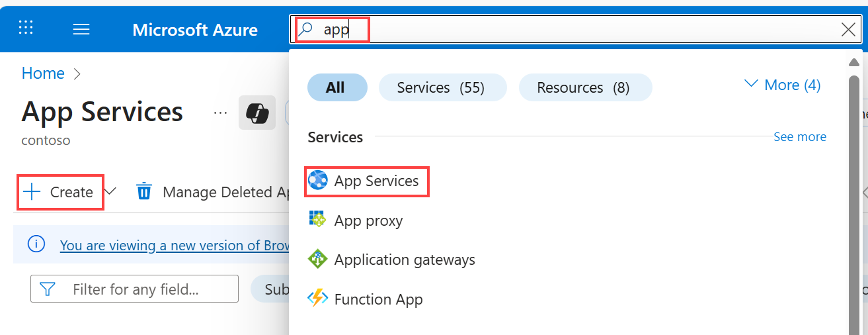Click the search magnifier icon
Viewport: 868px width, 335px height.
point(306,29)
